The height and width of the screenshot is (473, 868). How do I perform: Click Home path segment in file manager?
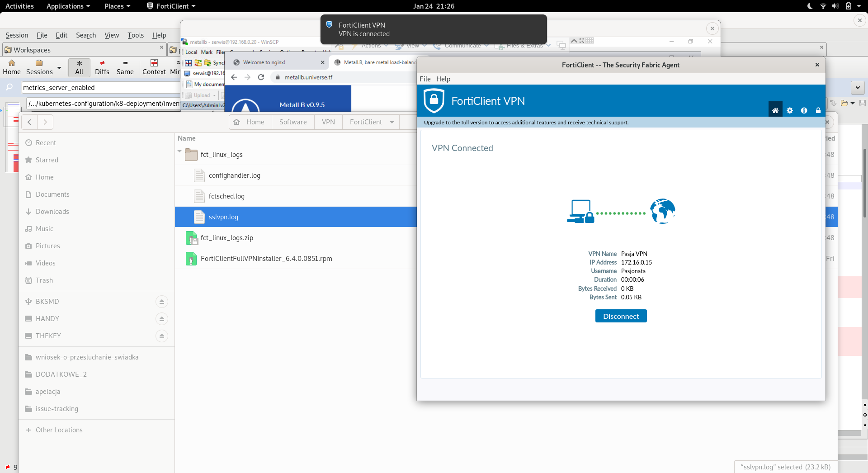(x=250, y=122)
